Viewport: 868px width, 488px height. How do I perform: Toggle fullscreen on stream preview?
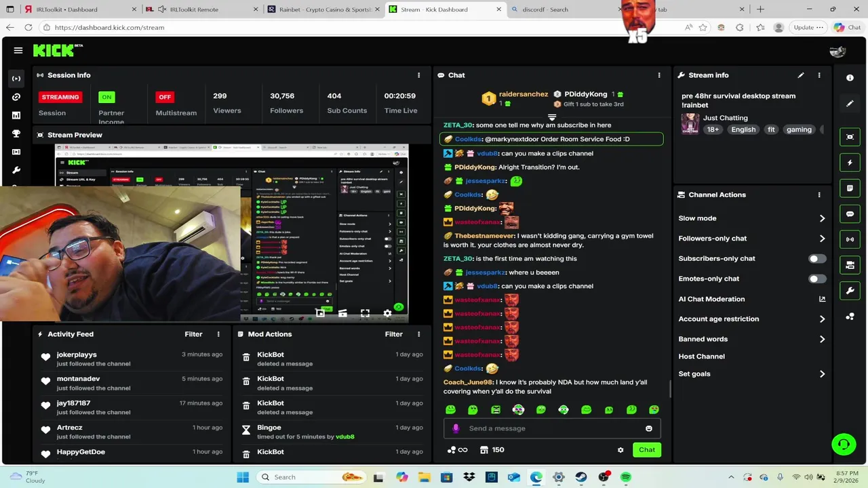coord(365,313)
